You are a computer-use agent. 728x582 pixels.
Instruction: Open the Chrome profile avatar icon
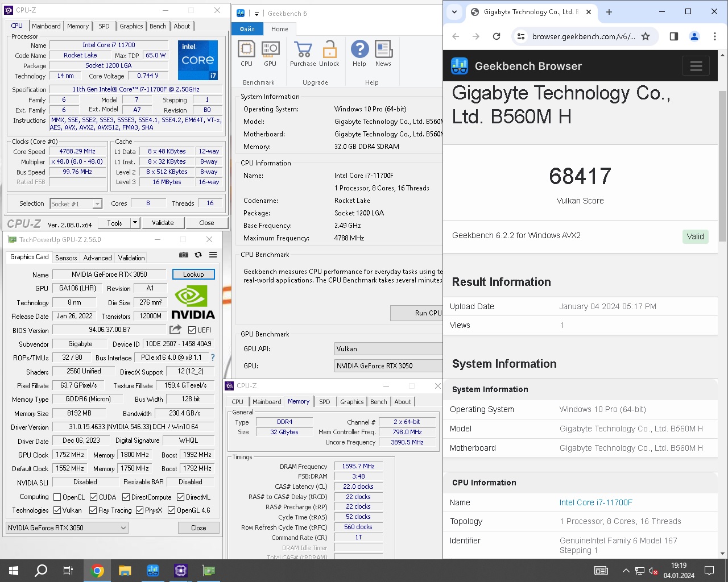point(694,36)
